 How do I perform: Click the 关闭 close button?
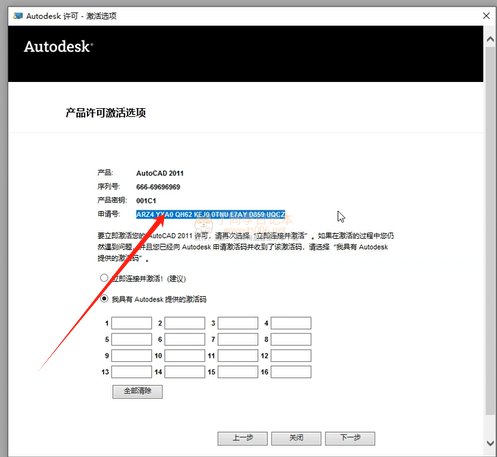(x=296, y=438)
